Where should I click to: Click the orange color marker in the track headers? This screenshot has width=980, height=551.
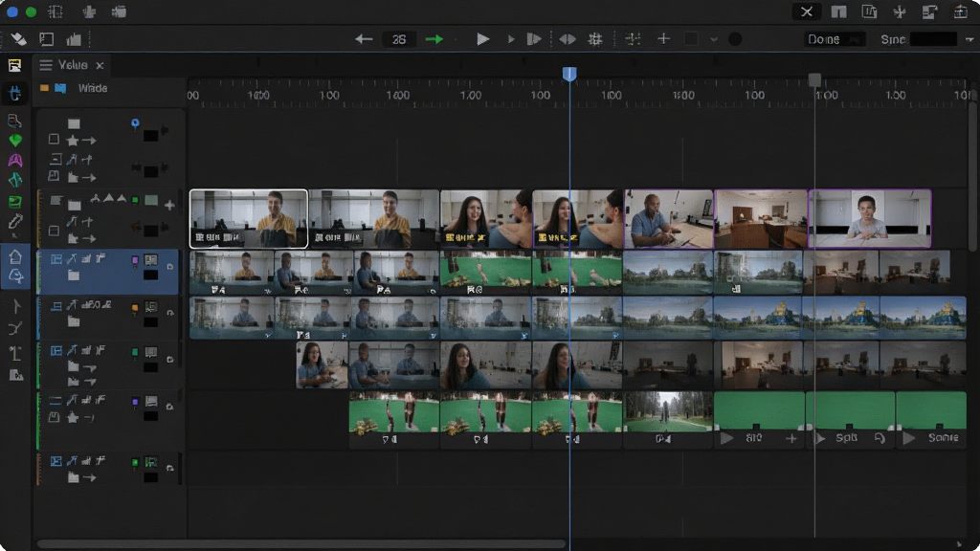point(135,308)
